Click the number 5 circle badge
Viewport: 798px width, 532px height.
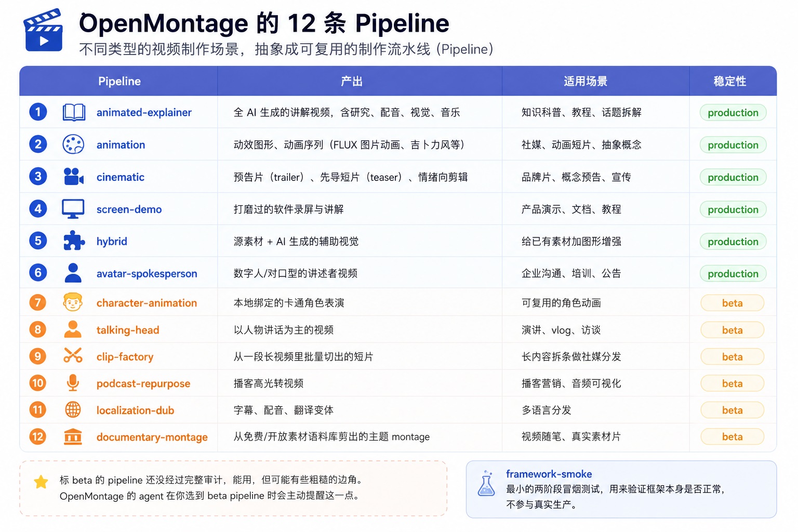[x=38, y=241]
